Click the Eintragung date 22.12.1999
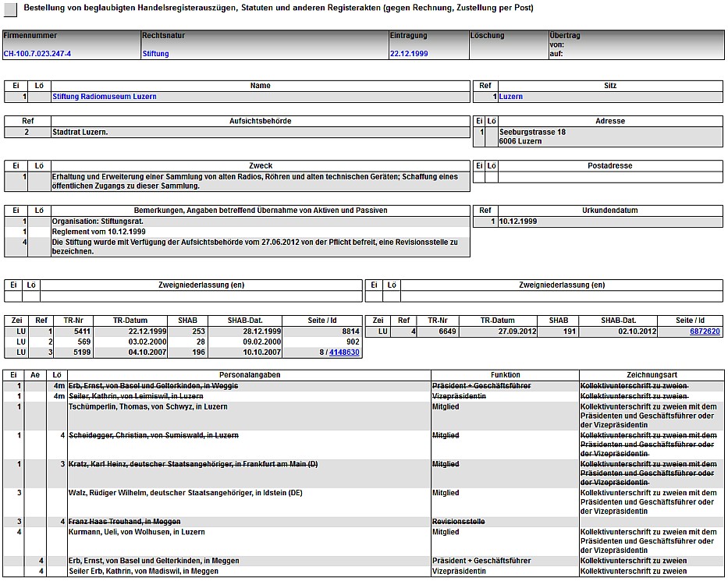 tap(409, 54)
